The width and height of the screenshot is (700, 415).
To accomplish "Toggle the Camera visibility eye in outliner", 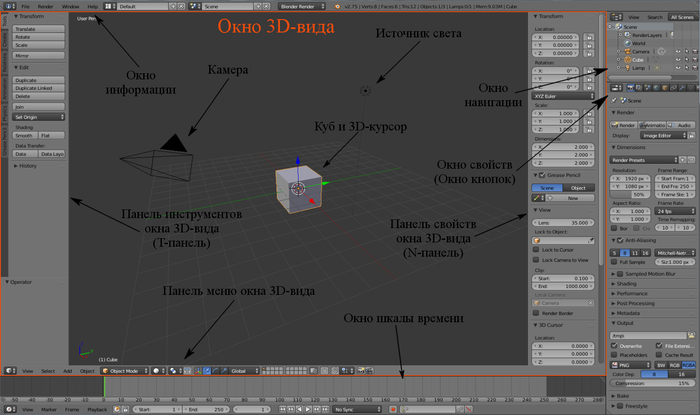I will (678, 51).
